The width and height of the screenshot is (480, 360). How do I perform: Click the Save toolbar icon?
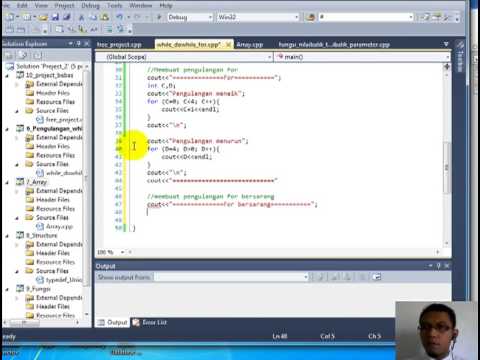coord(55,17)
